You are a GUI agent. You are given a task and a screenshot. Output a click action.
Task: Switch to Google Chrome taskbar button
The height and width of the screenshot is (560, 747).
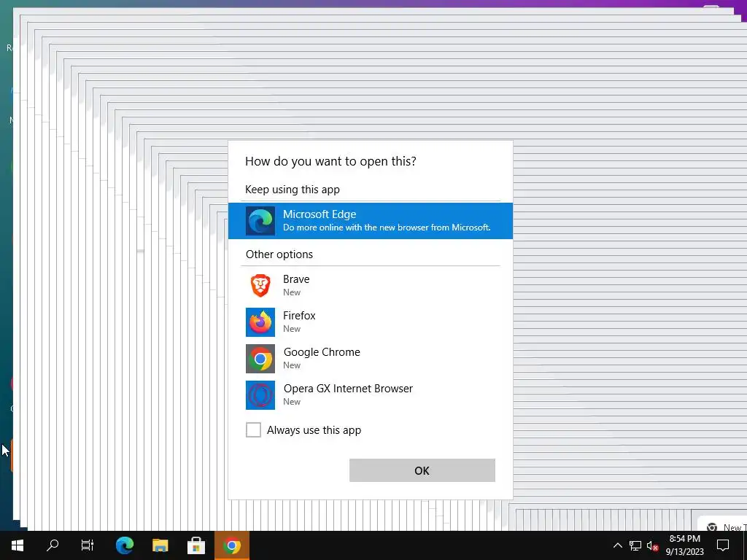(232, 545)
